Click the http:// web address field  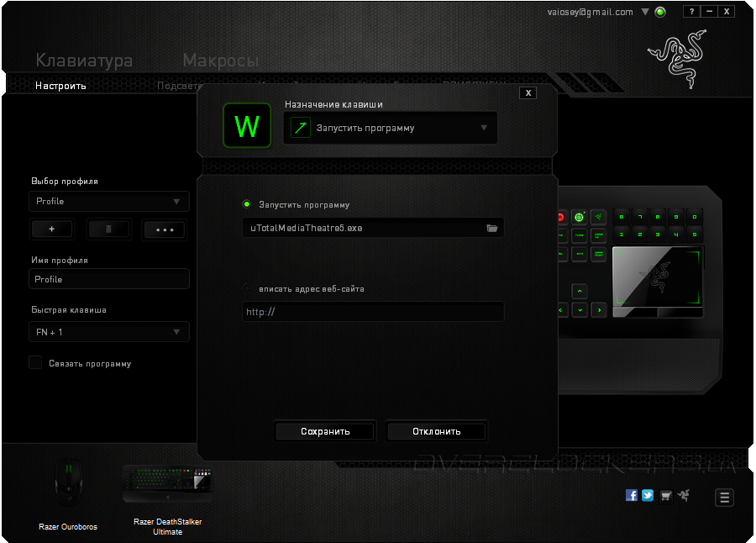pos(373,311)
